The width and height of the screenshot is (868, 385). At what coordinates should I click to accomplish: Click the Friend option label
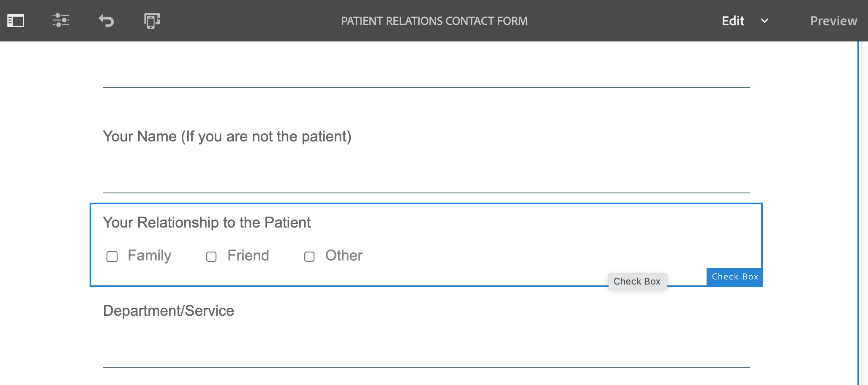[x=248, y=256]
